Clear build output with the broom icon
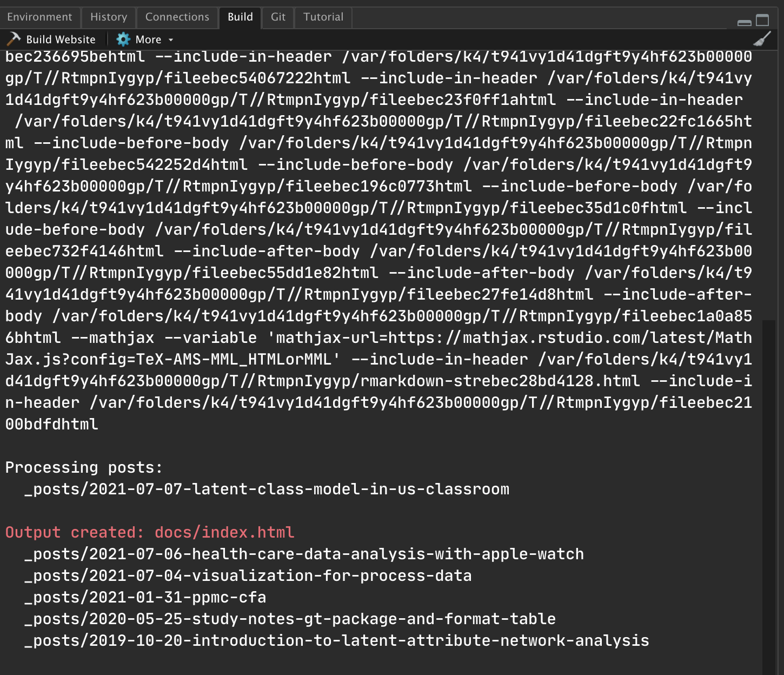784x675 pixels. pos(762,39)
